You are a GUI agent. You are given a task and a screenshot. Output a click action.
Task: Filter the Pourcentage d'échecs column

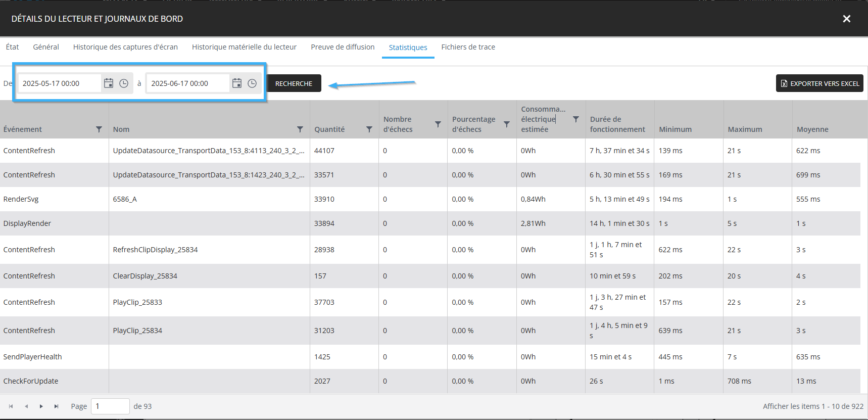507,124
